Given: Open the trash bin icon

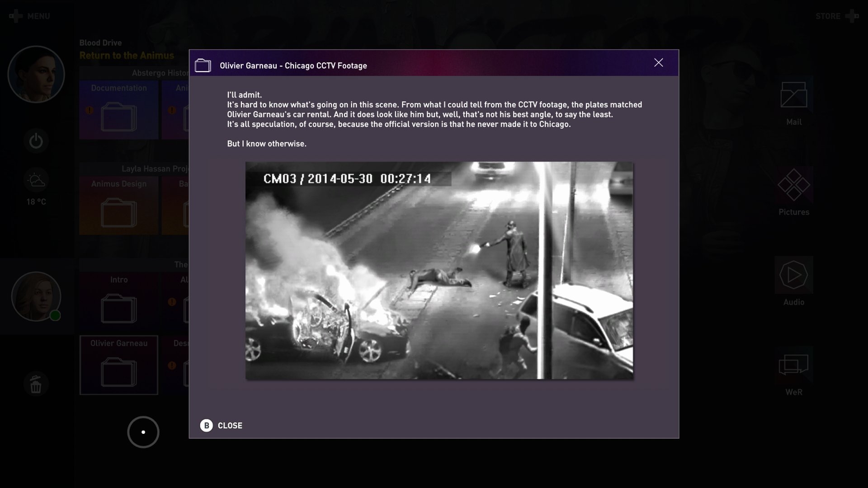Looking at the screenshot, I should click(x=36, y=384).
